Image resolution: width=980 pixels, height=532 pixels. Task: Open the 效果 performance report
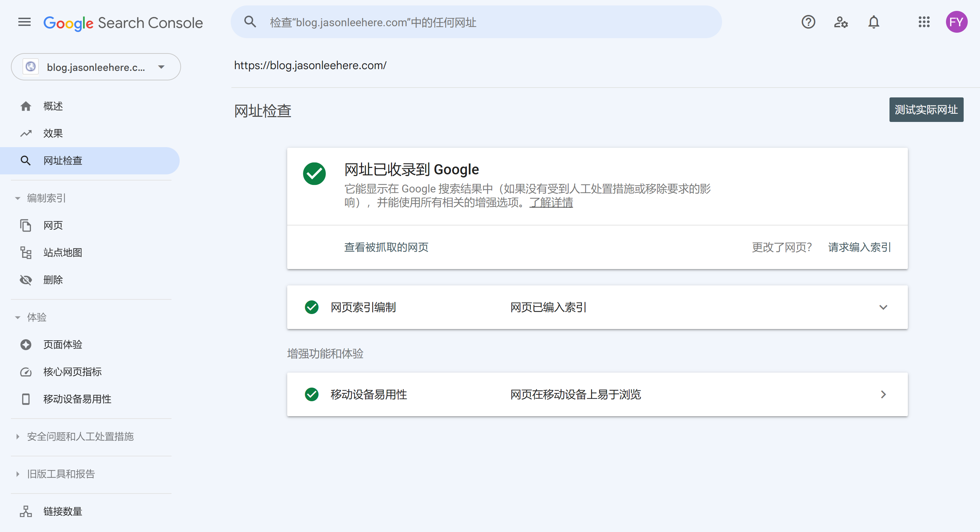pyautogui.click(x=90, y=133)
